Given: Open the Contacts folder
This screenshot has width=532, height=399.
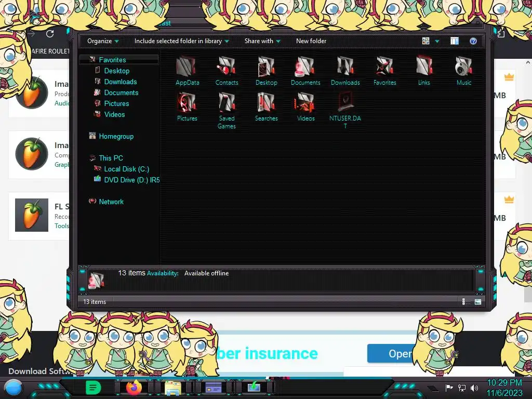Looking at the screenshot, I should click(x=227, y=71).
